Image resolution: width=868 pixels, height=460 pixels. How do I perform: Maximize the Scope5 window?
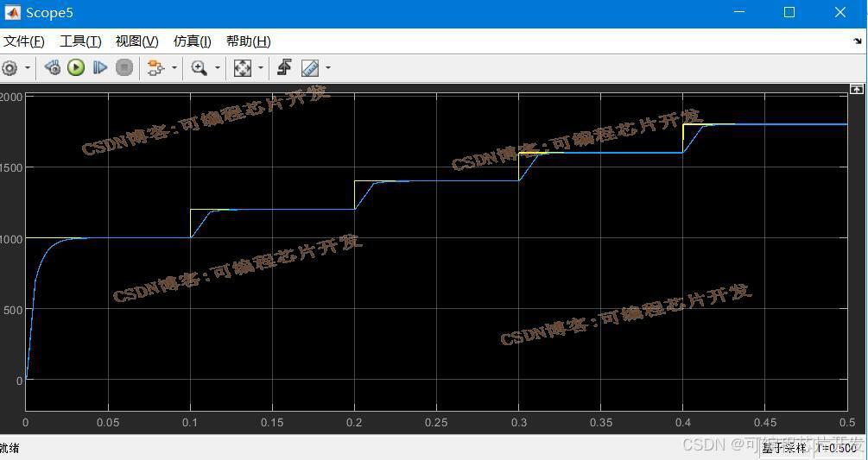click(x=789, y=12)
